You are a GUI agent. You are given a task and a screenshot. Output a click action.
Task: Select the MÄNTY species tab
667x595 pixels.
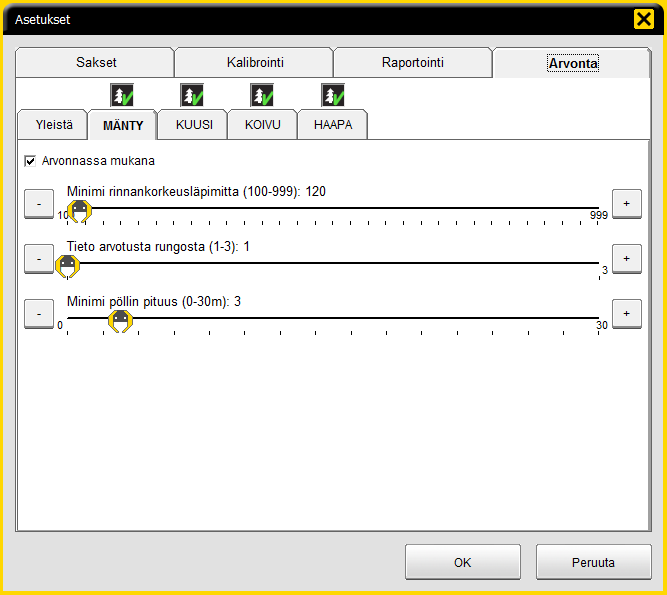coord(123,125)
